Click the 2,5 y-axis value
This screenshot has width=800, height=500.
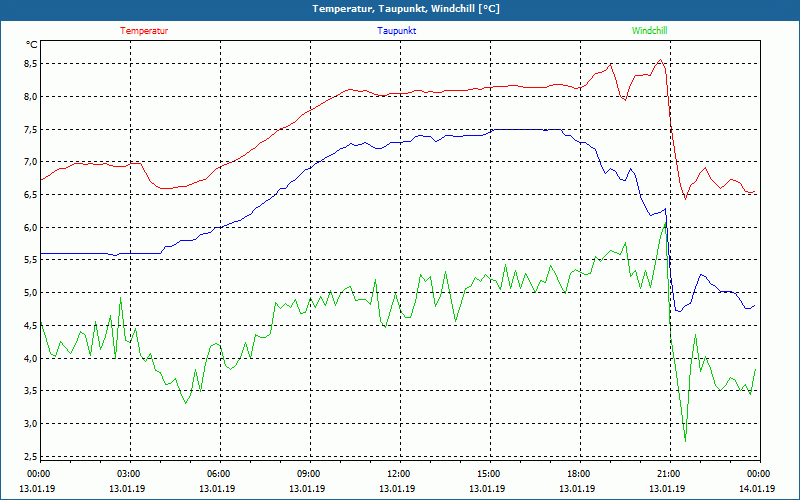tap(30, 456)
